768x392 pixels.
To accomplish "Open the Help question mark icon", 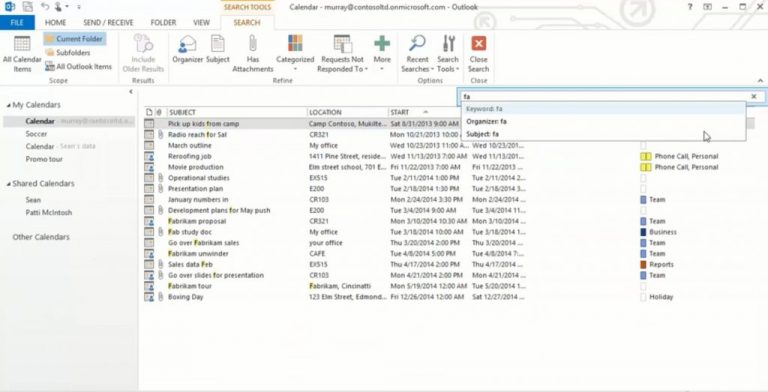I will 690,7.
